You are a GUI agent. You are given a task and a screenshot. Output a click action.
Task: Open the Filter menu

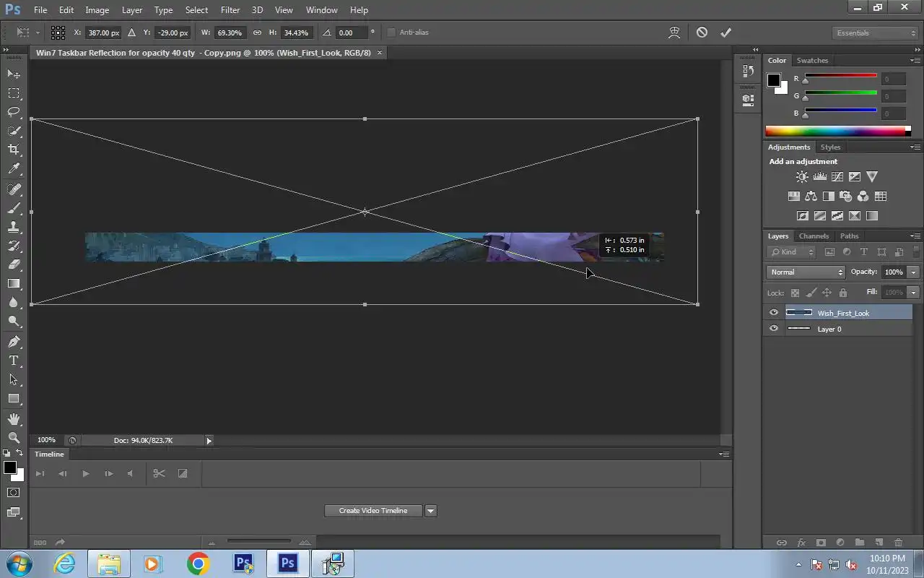tap(230, 10)
